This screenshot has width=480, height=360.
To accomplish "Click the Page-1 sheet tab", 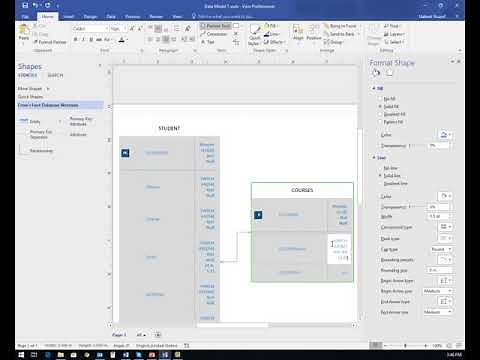I will point(119,335).
